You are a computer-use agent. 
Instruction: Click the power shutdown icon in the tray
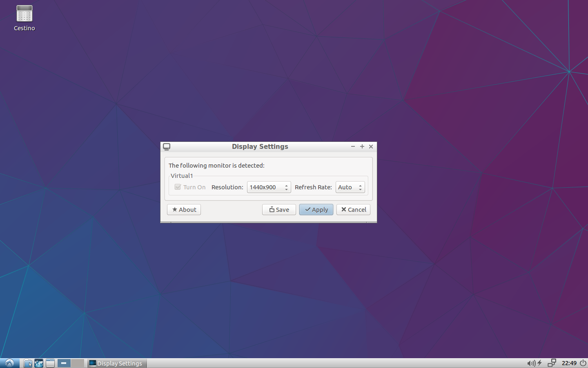click(x=583, y=363)
